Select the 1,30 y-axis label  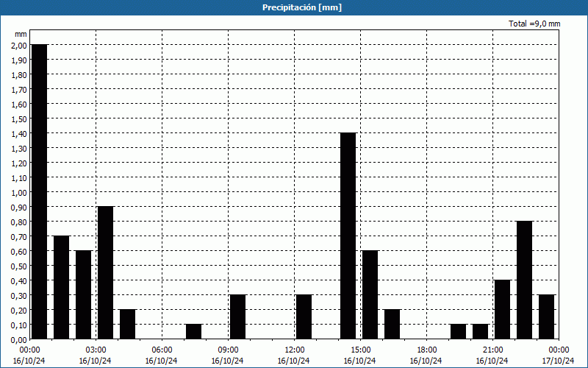20,149
